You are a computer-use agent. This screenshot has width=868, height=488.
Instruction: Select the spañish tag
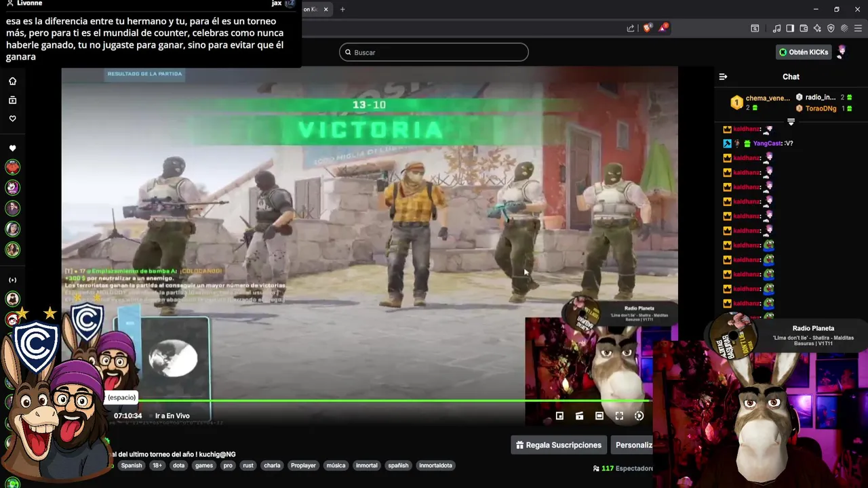click(398, 466)
